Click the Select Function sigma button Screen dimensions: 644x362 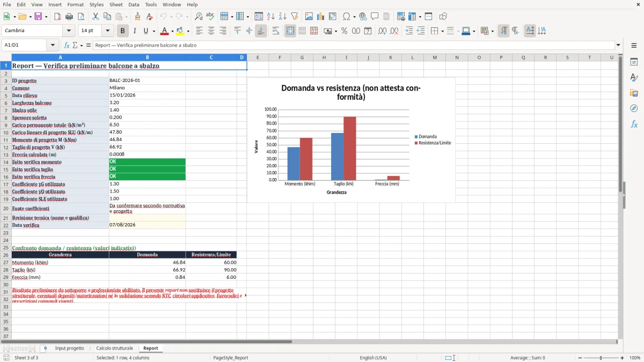point(75,45)
